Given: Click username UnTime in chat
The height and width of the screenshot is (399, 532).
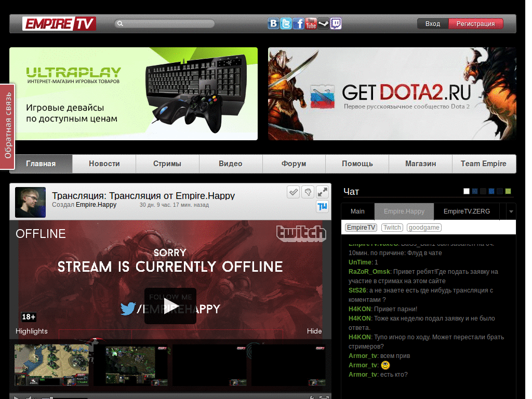Looking at the screenshot, I should tap(360, 262).
